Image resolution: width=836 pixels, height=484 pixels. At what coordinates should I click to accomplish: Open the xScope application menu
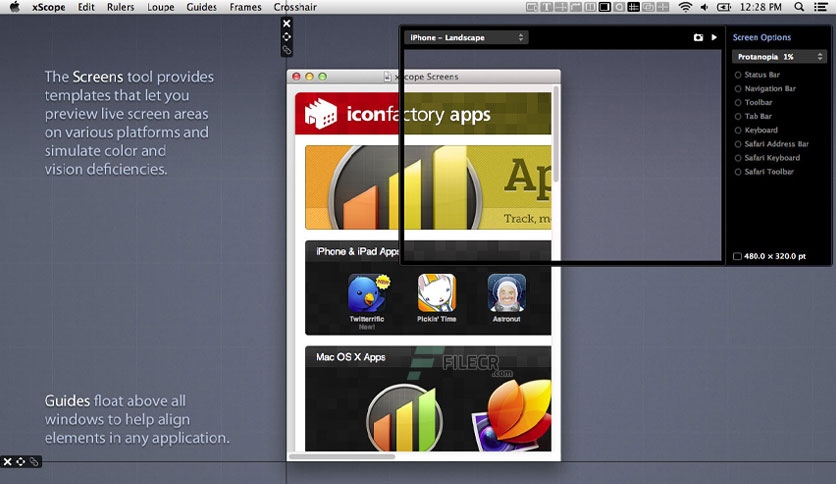49,7
